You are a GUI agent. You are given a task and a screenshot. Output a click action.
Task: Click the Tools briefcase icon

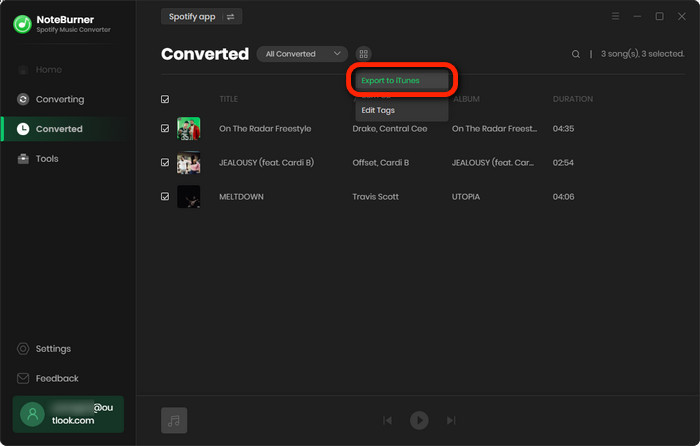pos(23,158)
